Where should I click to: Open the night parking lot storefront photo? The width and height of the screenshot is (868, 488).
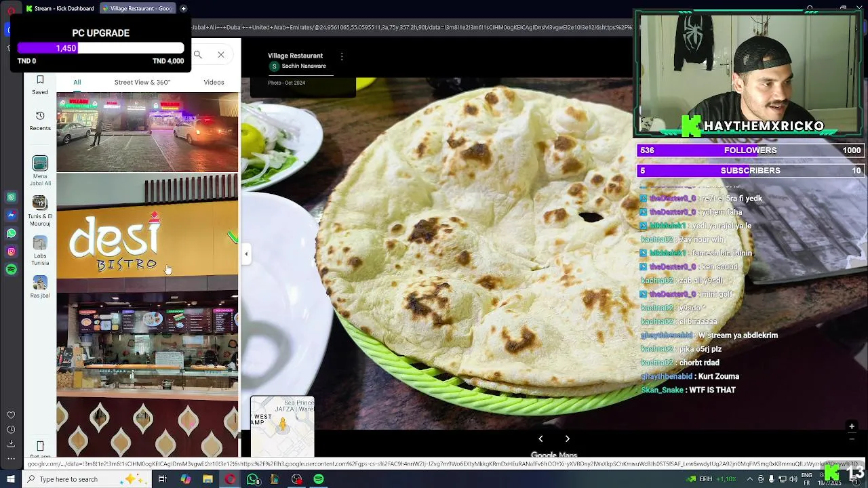147,132
